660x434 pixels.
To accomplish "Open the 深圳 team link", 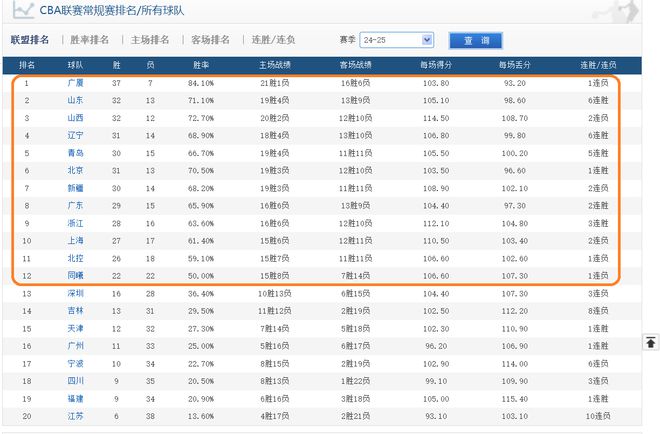I will 75,293.
